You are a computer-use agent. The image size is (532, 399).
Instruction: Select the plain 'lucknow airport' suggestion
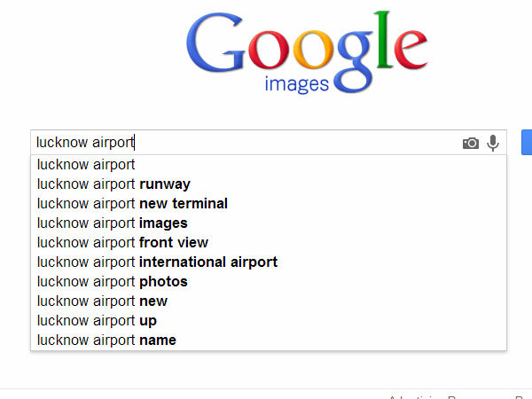[x=86, y=164]
